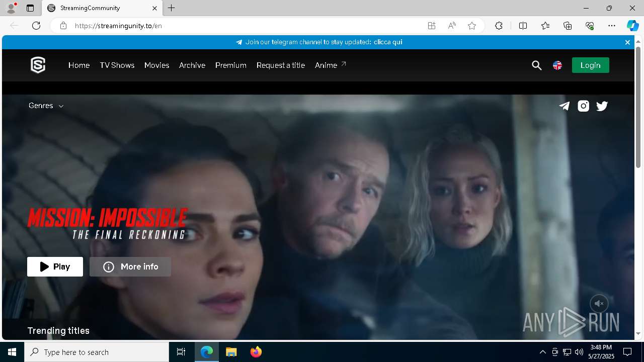The width and height of the screenshot is (644, 362).
Task: Add this page to favorites star
Action: [472, 26]
